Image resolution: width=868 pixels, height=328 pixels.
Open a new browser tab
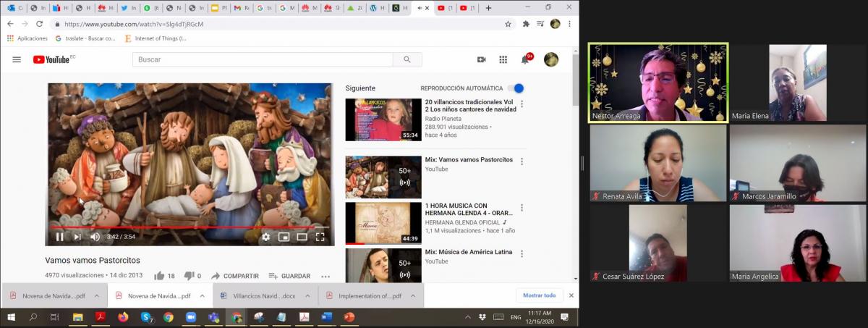pos(488,8)
